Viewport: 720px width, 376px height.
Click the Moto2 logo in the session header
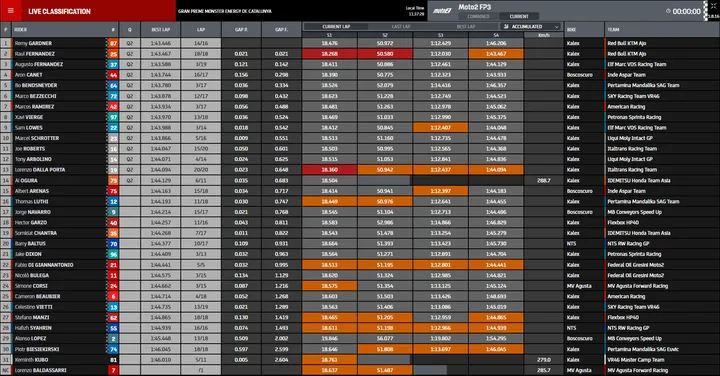[442, 11]
